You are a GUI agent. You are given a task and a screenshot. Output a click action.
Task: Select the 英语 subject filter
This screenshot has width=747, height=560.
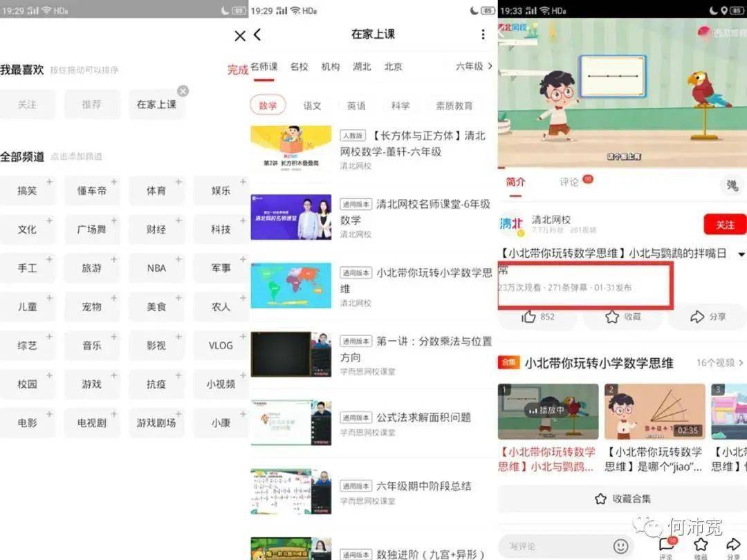tap(356, 106)
